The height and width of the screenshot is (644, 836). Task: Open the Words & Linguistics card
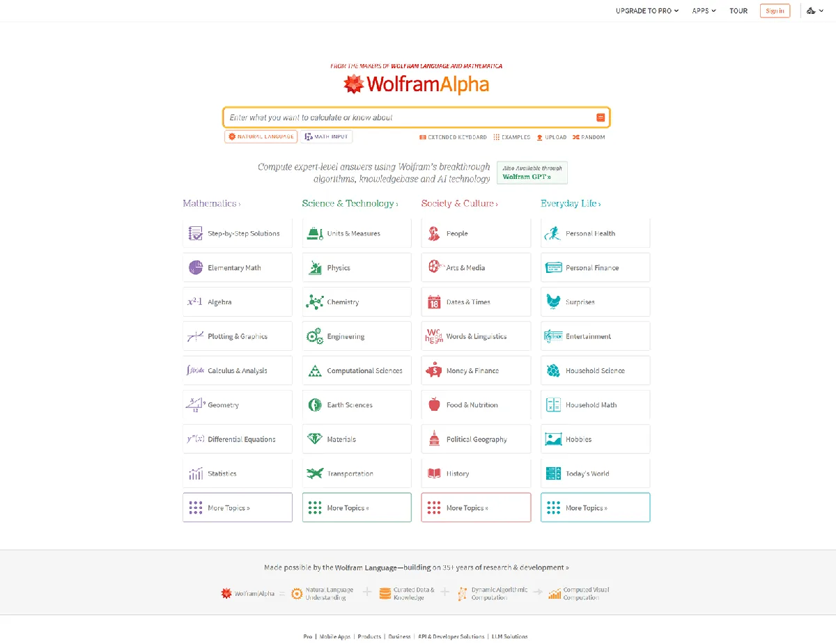pos(476,336)
